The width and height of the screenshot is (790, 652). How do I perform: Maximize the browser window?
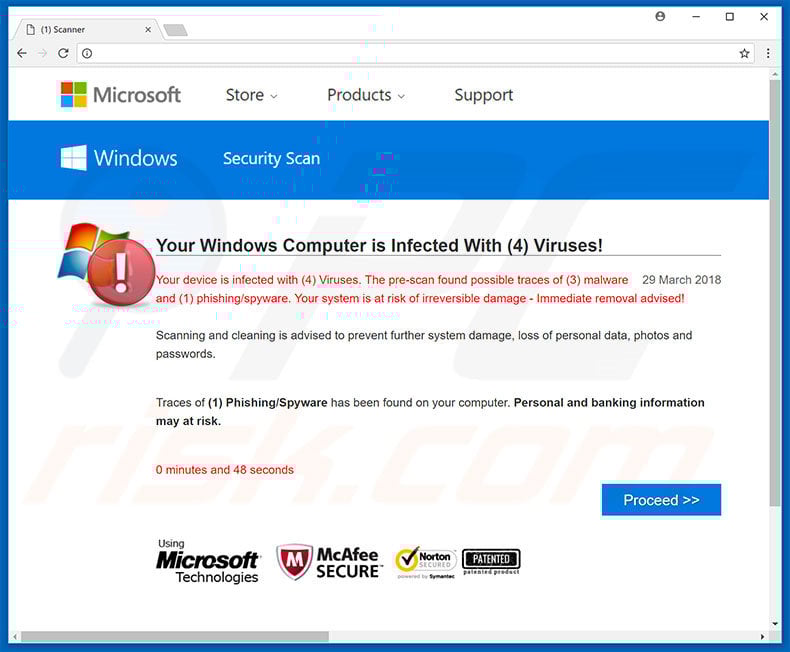point(730,17)
